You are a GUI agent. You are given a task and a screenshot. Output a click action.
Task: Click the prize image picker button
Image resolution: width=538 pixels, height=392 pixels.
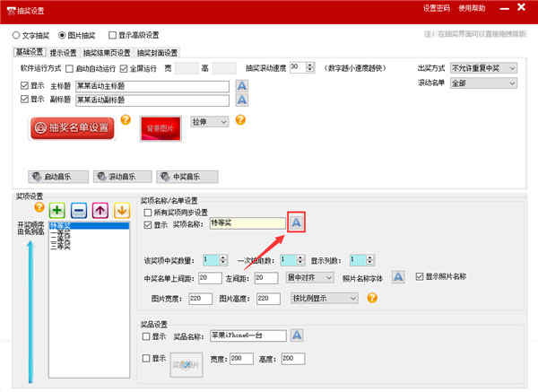pyautogui.click(x=187, y=364)
